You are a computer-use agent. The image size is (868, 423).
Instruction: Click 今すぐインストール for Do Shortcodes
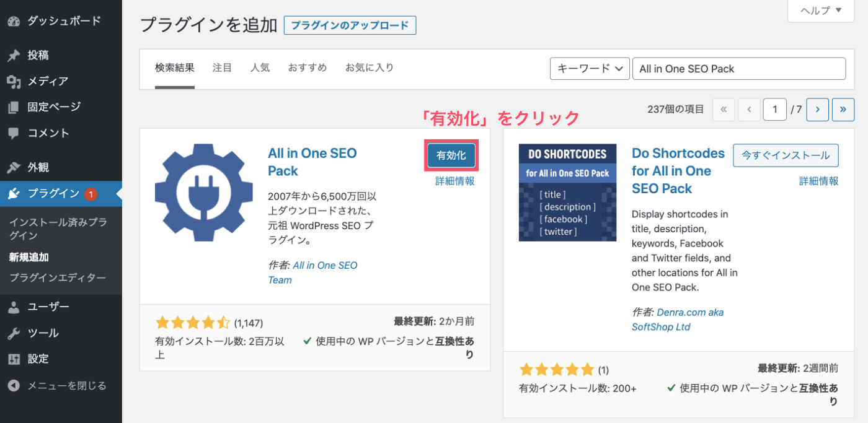pyautogui.click(x=786, y=155)
